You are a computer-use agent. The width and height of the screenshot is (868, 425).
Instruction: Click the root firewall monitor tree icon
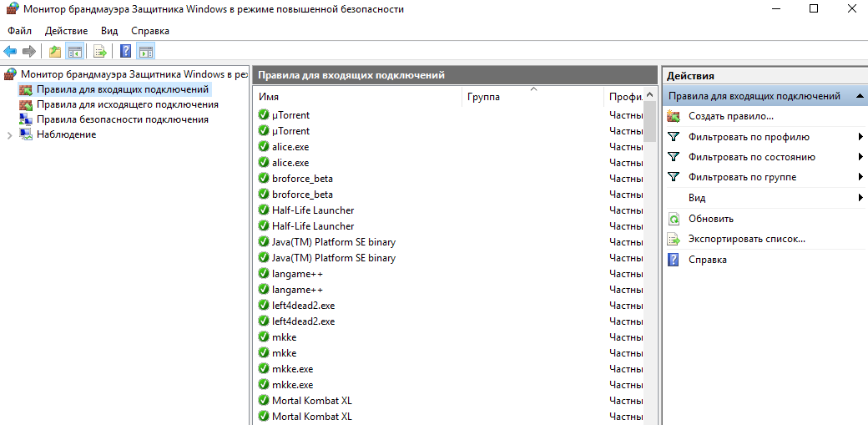tap(11, 73)
